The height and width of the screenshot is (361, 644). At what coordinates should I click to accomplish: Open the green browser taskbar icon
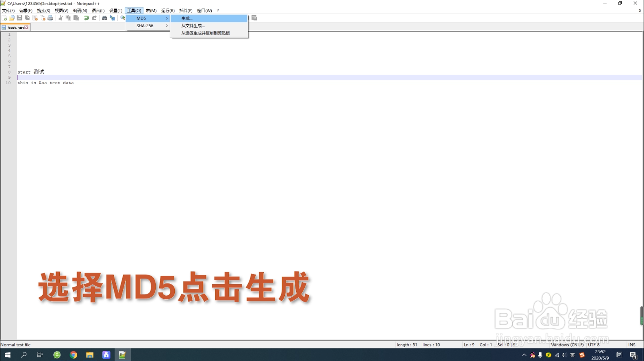(57, 355)
